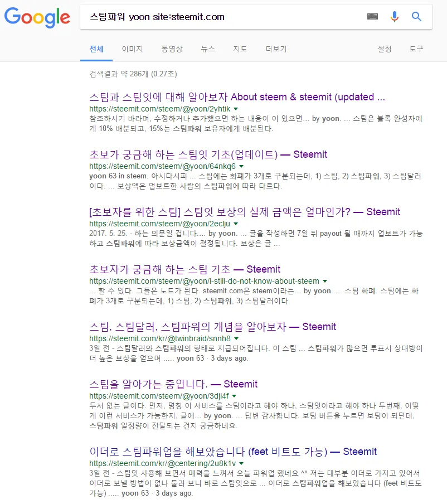Click URL text steemit.com/kr/@centering/2u8k1v
The image size is (447, 504).
[163, 463]
